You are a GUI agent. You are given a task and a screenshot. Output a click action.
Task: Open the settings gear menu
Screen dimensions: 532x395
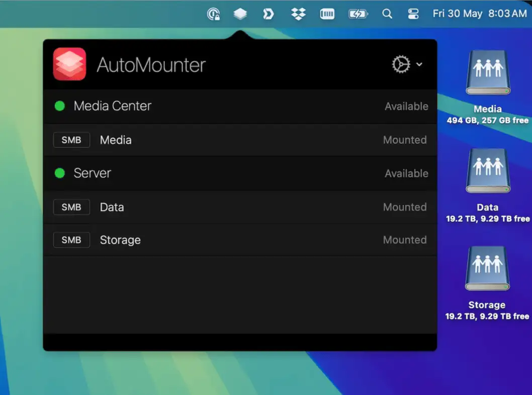pyautogui.click(x=406, y=64)
